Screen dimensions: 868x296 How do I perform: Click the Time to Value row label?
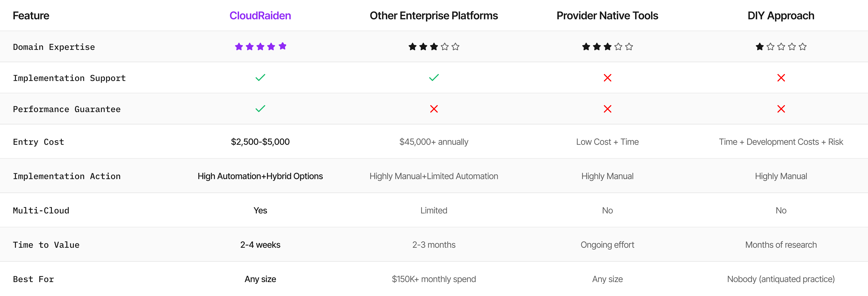click(x=46, y=245)
